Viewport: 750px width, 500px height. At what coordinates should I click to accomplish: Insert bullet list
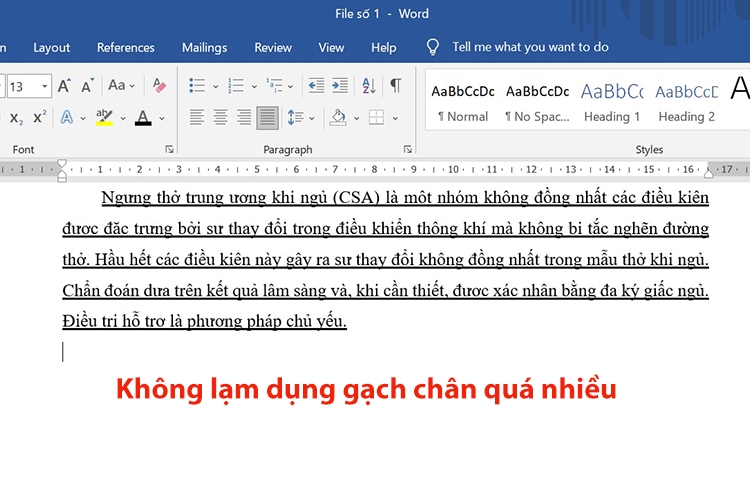197,86
